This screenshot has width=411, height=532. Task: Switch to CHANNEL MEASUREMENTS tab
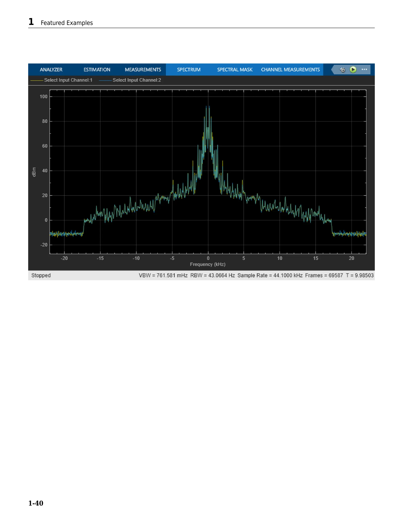point(290,70)
